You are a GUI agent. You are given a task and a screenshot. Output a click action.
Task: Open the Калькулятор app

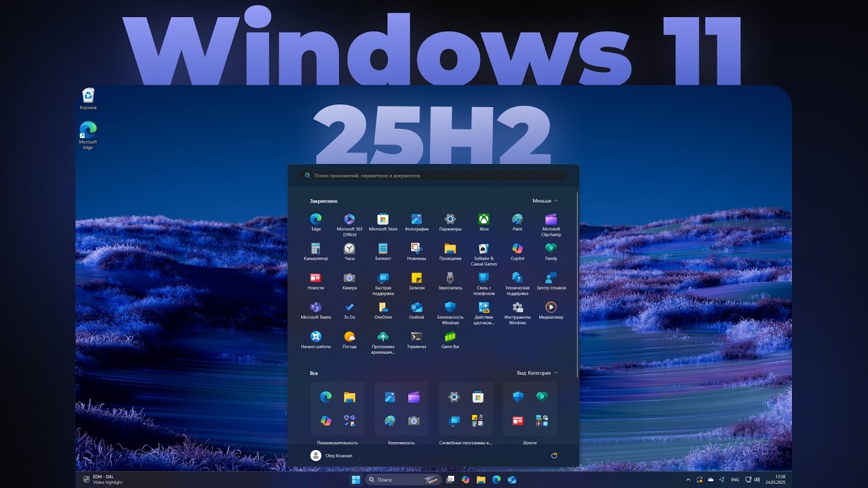point(315,251)
